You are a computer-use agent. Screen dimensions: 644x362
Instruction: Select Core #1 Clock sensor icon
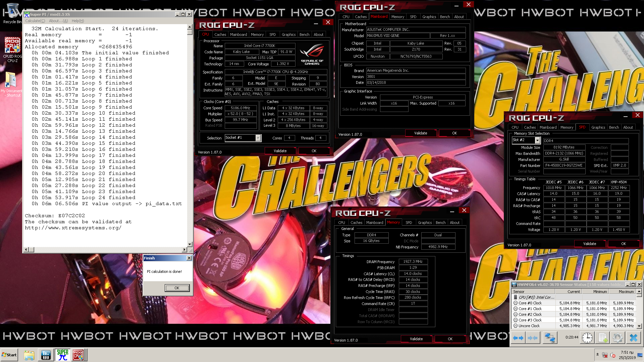click(x=516, y=309)
